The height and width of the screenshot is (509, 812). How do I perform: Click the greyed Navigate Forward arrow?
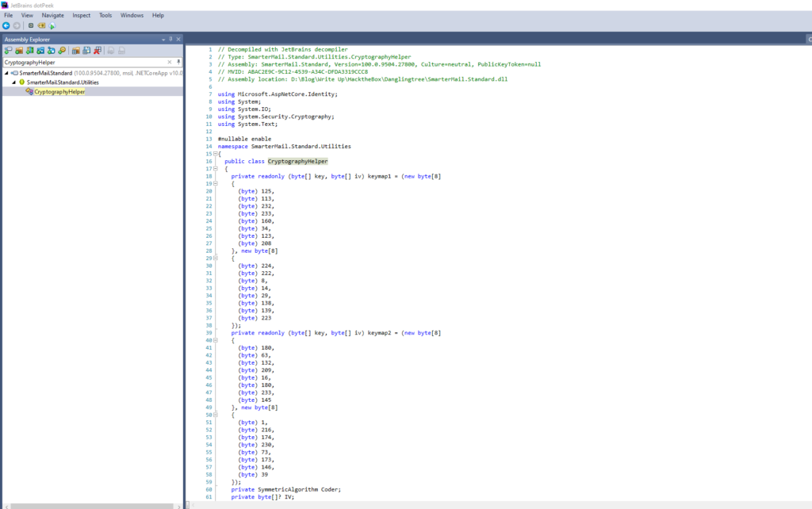[x=17, y=25]
